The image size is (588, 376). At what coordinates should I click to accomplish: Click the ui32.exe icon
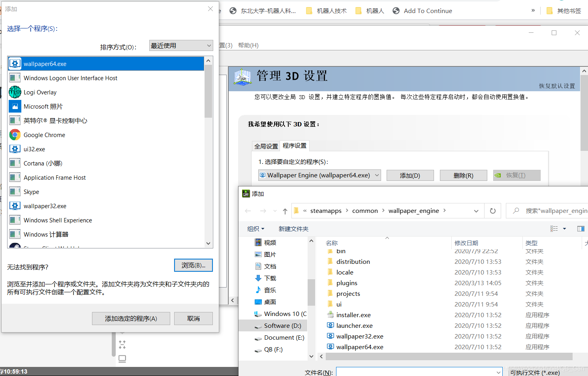coord(15,149)
